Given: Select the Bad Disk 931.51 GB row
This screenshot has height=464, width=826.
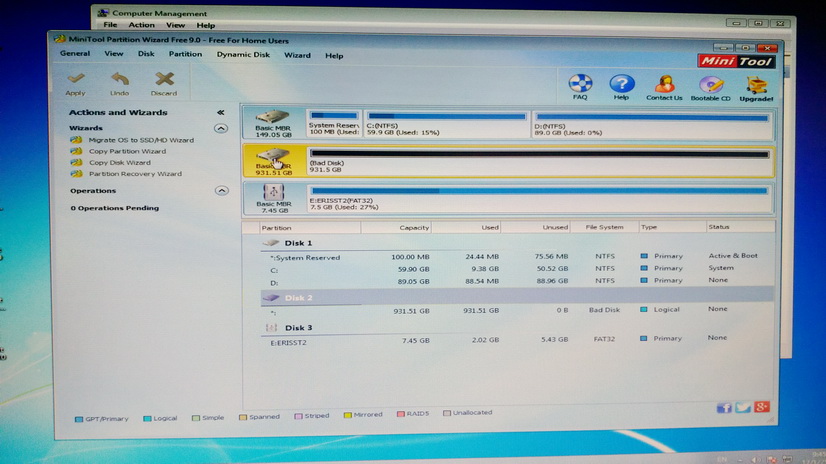Looking at the screenshot, I should click(517, 310).
